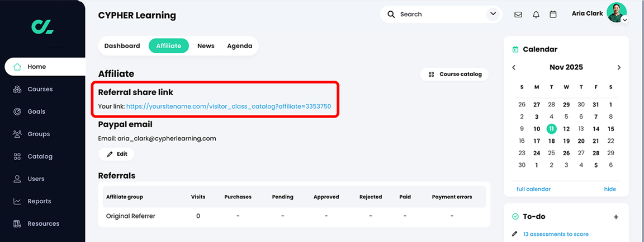
Task: Go to next month in calendar
Action: (619, 67)
